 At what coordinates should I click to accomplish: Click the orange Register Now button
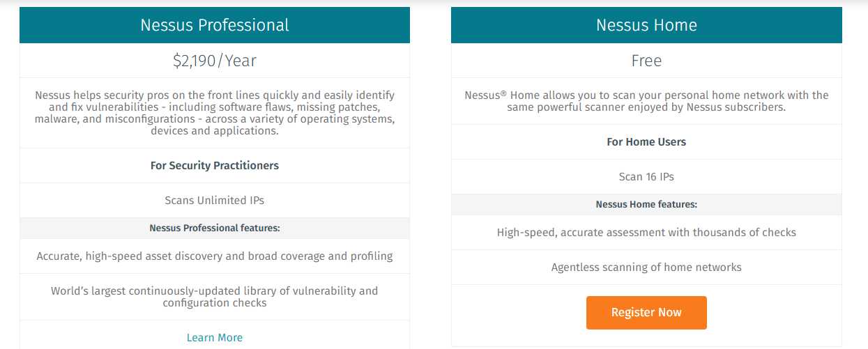pyautogui.click(x=646, y=313)
